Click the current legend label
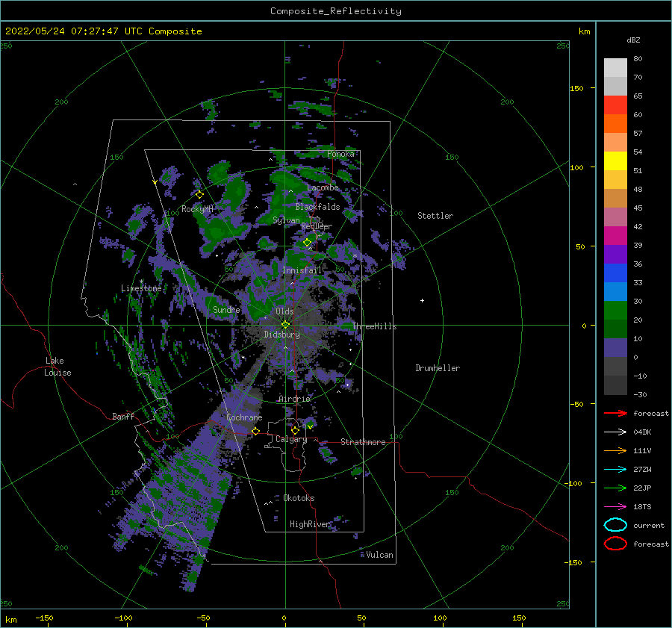672x628 pixels. pyautogui.click(x=649, y=526)
